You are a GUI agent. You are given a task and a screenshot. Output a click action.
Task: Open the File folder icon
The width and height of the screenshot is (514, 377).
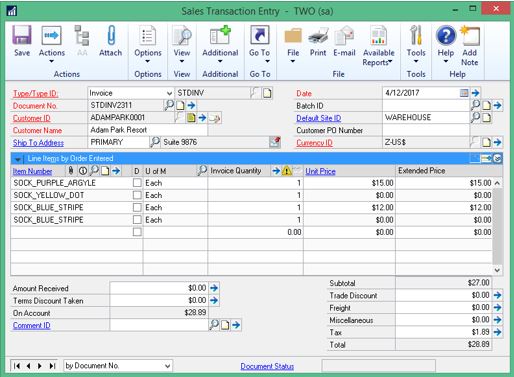tap(293, 36)
